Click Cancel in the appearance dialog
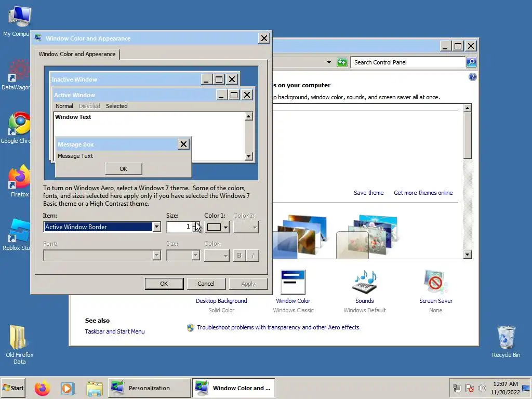Viewport: 532px width, 399px height. 206,284
